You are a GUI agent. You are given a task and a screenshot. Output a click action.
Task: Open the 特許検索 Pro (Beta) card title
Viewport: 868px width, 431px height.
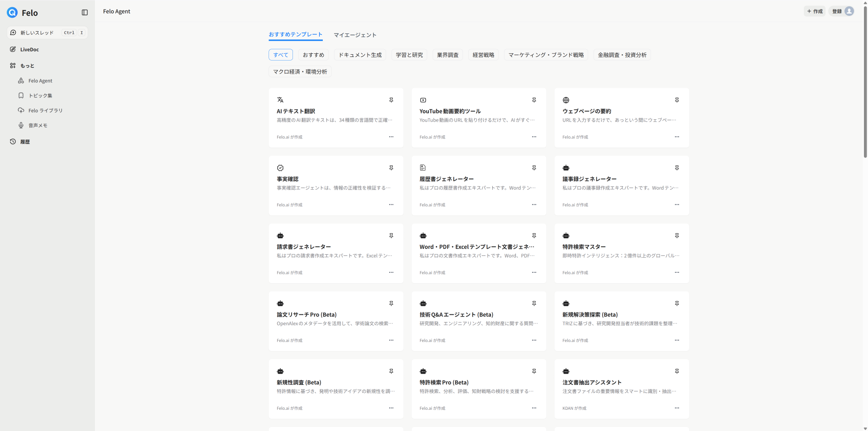444,383
